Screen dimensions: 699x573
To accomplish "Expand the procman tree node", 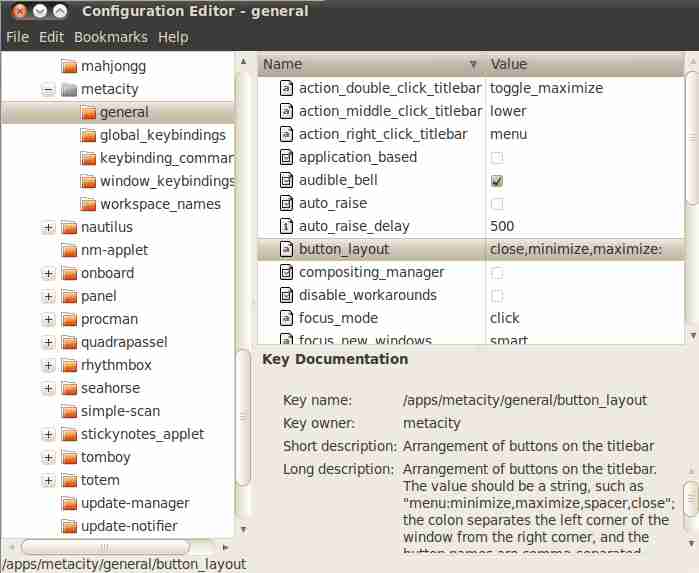I will (x=48, y=320).
